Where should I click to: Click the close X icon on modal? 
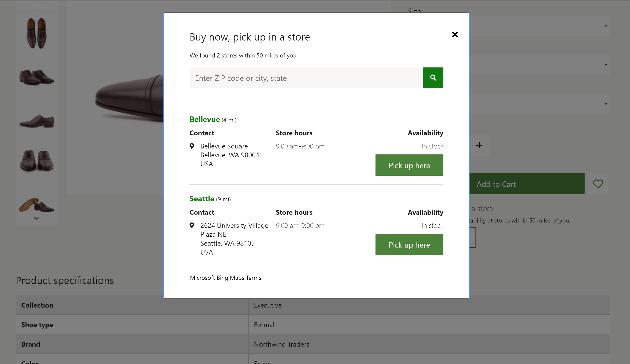[x=455, y=34]
